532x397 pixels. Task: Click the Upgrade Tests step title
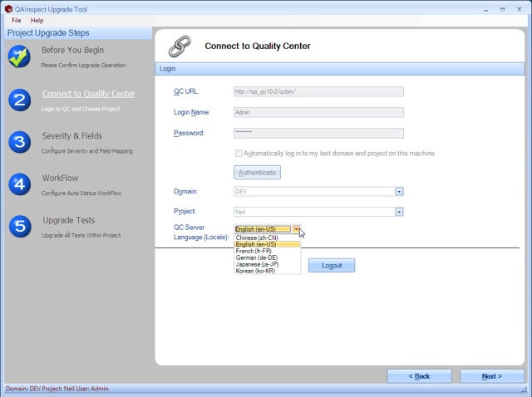tap(68, 220)
